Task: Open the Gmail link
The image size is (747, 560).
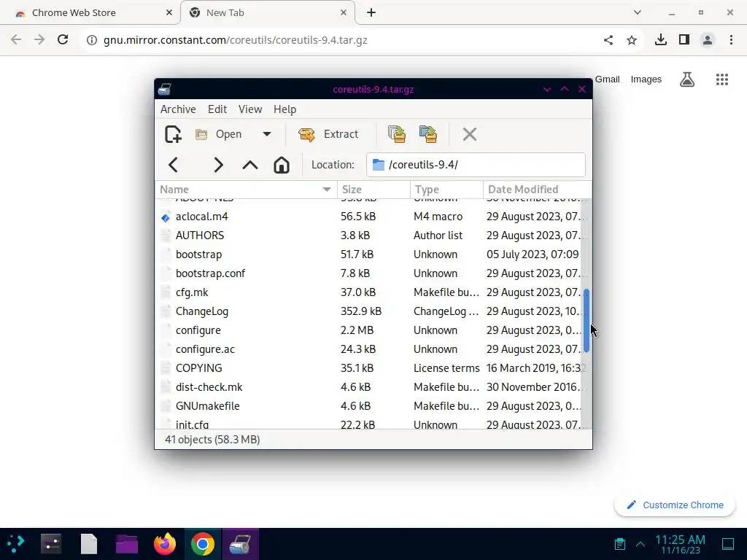Action: (608, 79)
